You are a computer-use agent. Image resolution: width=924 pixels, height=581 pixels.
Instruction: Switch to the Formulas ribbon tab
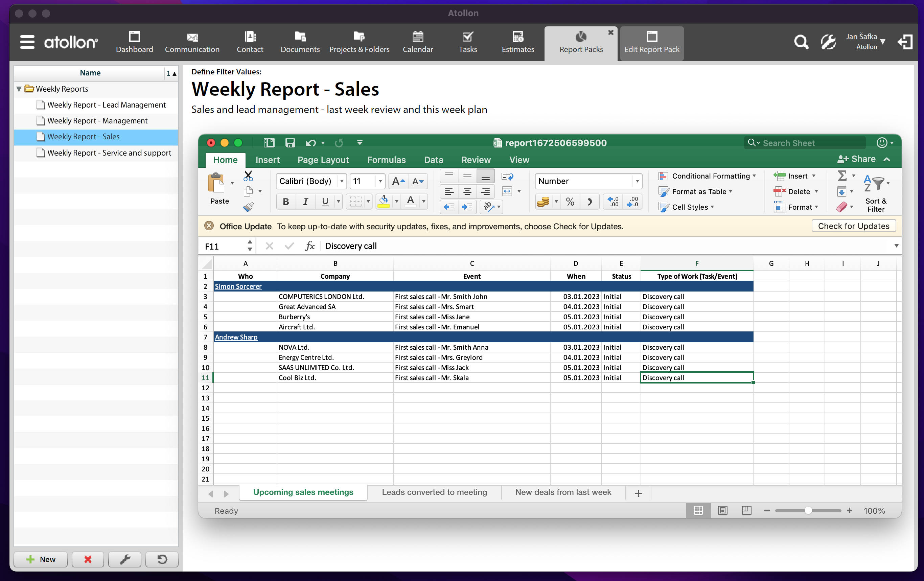tap(386, 160)
